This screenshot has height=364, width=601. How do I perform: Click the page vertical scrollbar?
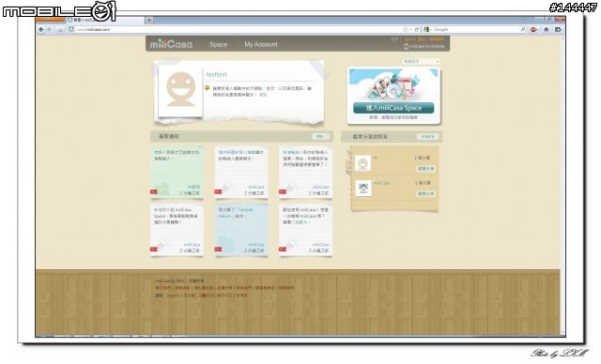[x=562, y=186]
